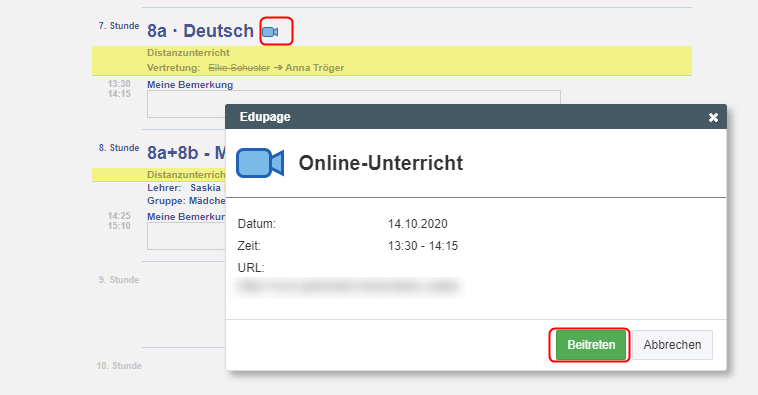
Task: Select the date 14.10.2020 text
Action: click(x=418, y=224)
